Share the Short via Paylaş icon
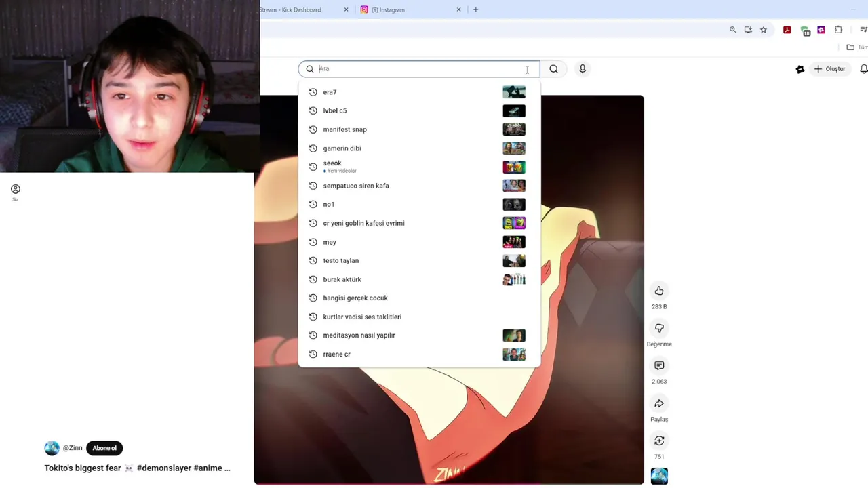Screen dimensions: 868x488 659,403
